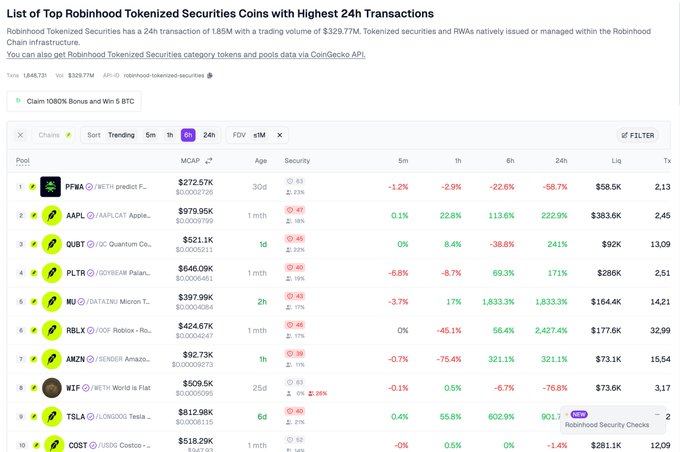Click the chain icon in WIF row
Viewport: 680px width, 452px height.
pos(33,388)
